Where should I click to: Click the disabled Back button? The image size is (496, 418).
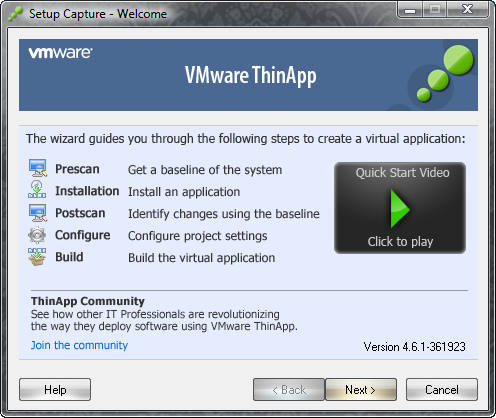tap(289, 389)
